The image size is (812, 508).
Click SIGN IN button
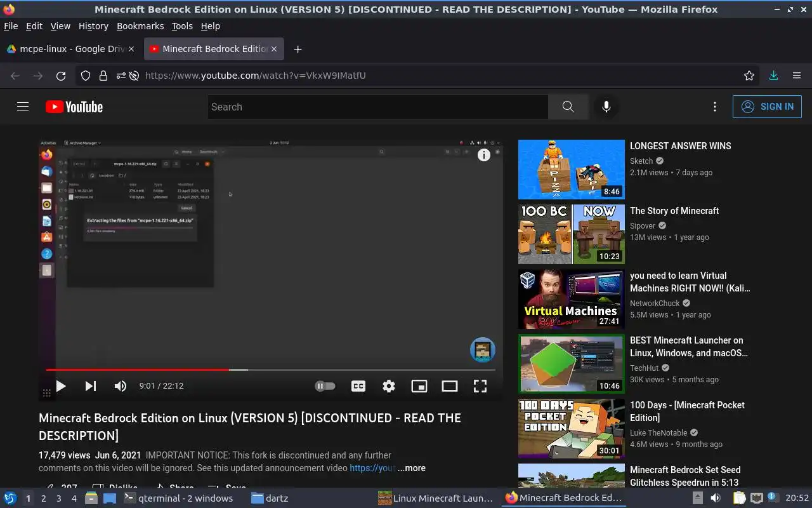(x=767, y=107)
